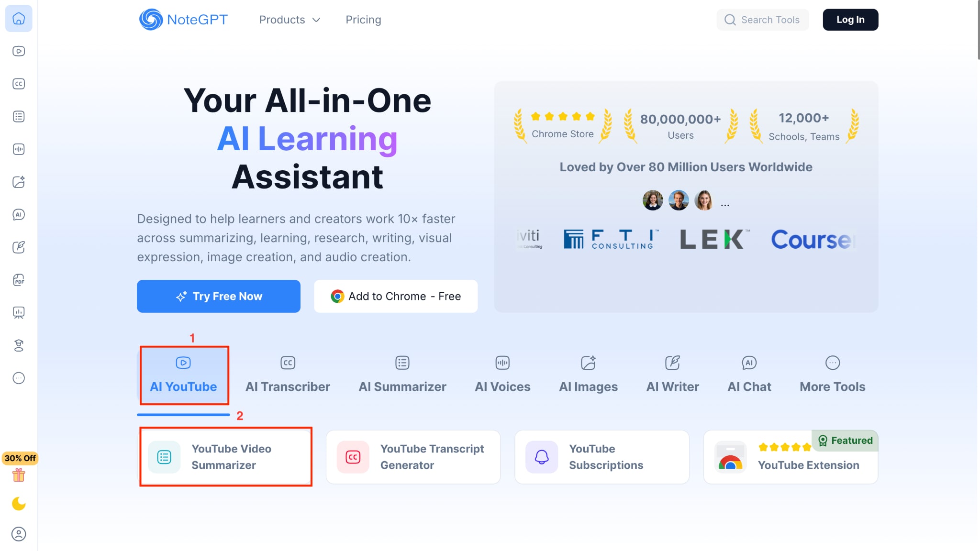Click the AI chat bubble sidebar icon

(19, 215)
